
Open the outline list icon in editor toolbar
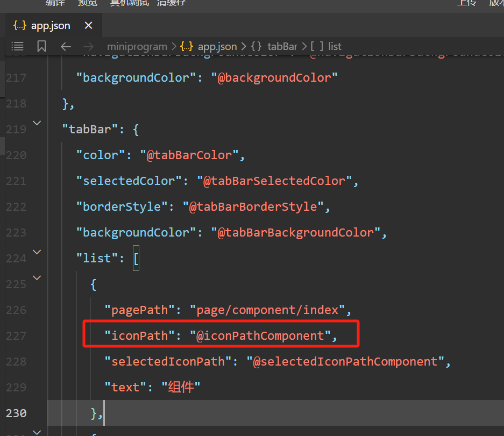click(x=17, y=47)
